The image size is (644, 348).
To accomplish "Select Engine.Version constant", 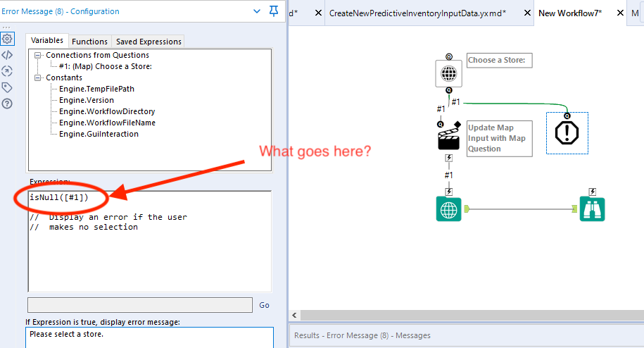I will pyautogui.click(x=87, y=100).
